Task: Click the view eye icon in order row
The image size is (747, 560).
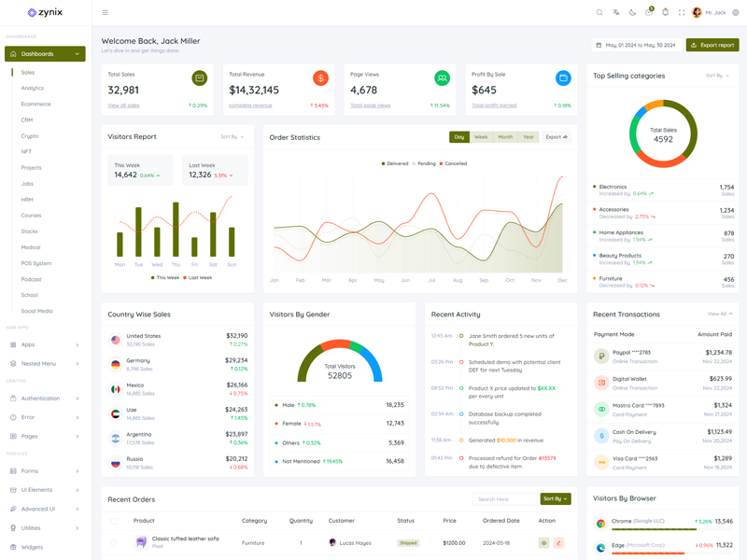Action: point(543,542)
